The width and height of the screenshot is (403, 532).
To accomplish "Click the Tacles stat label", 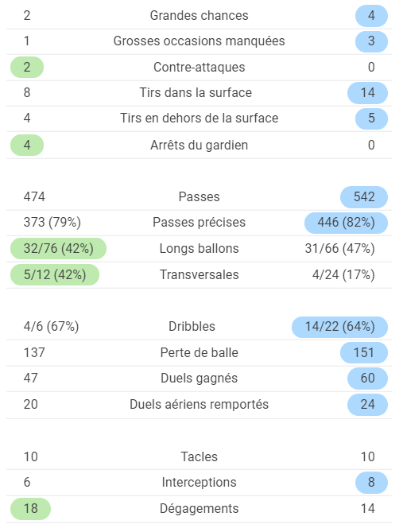I will [x=200, y=456].
